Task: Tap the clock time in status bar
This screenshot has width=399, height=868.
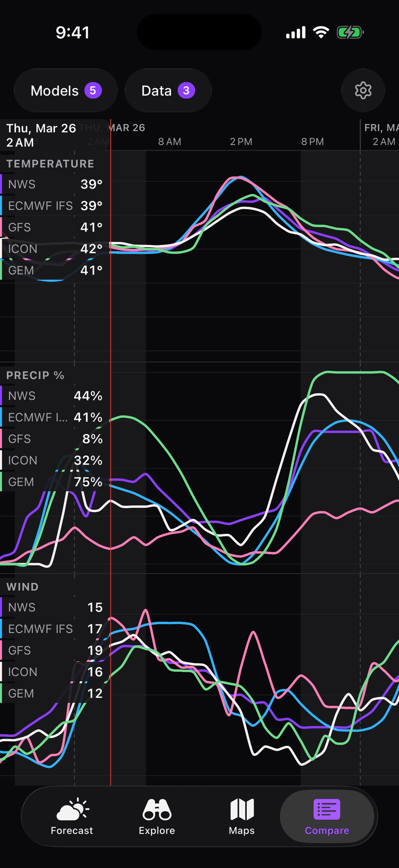Action: [72, 33]
